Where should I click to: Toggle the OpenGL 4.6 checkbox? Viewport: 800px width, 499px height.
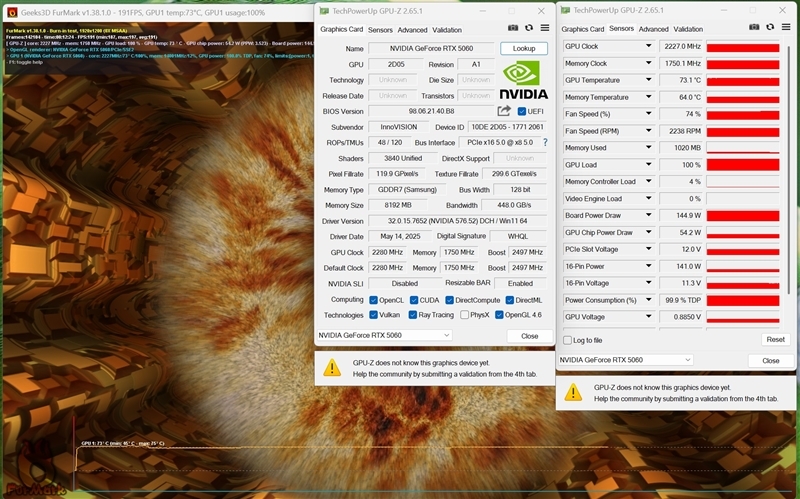tap(499, 315)
